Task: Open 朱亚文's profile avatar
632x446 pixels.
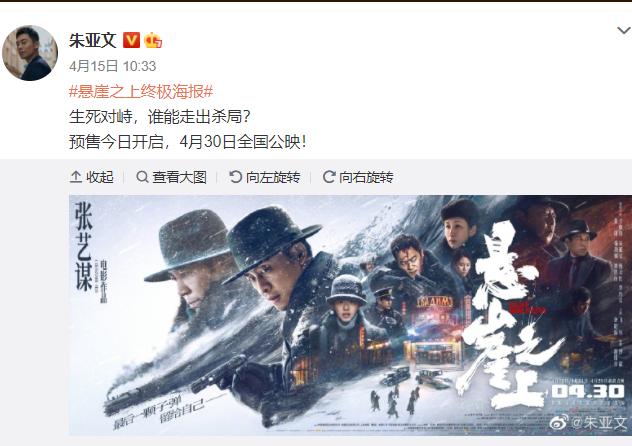Action: pyautogui.click(x=30, y=53)
